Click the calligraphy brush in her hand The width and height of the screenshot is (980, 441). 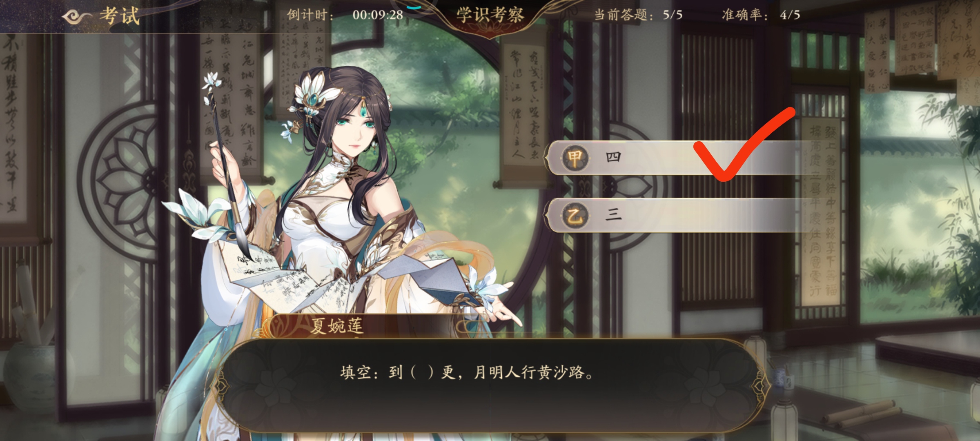pos(225,163)
